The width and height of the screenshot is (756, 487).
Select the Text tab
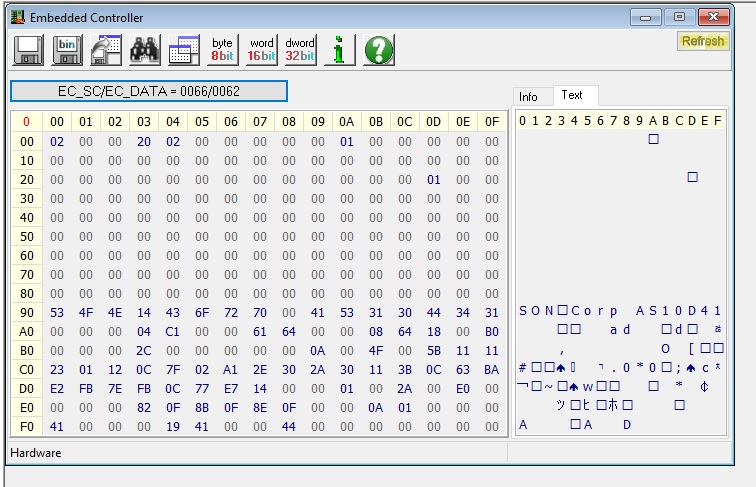point(572,95)
